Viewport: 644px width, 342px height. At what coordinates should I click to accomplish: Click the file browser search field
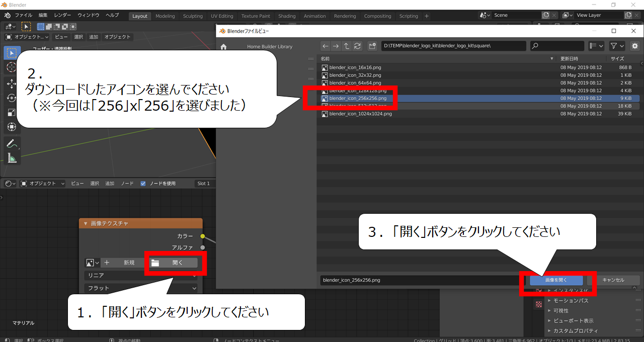[557, 46]
